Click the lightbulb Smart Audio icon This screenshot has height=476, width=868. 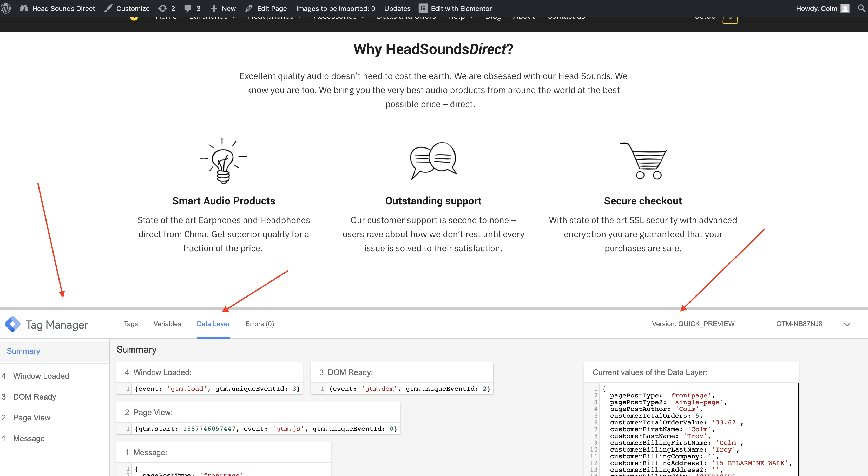point(223,160)
